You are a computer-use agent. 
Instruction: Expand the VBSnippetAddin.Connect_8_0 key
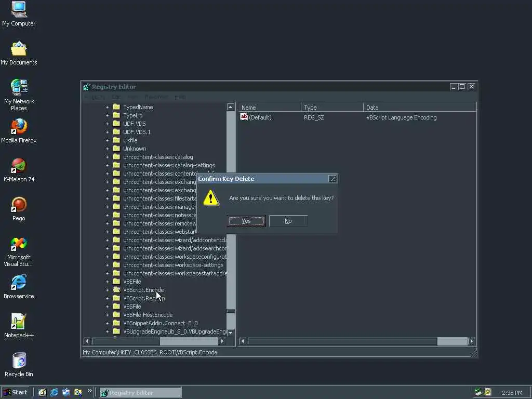(107, 323)
